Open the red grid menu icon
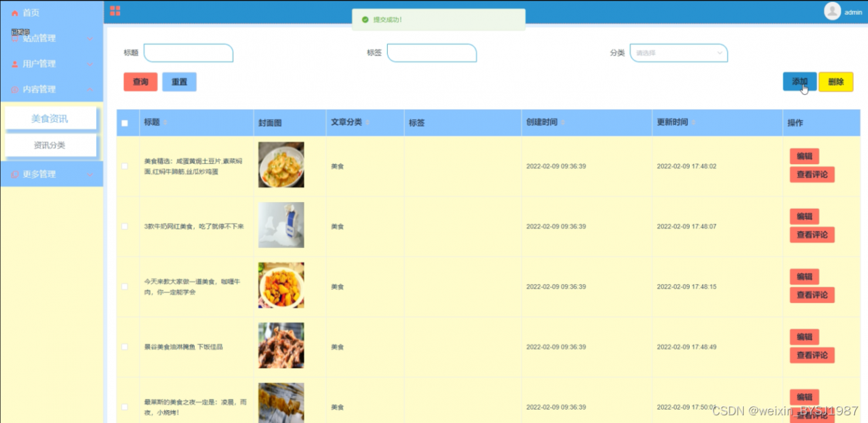Viewport: 868px width, 423px height. pyautogui.click(x=115, y=11)
